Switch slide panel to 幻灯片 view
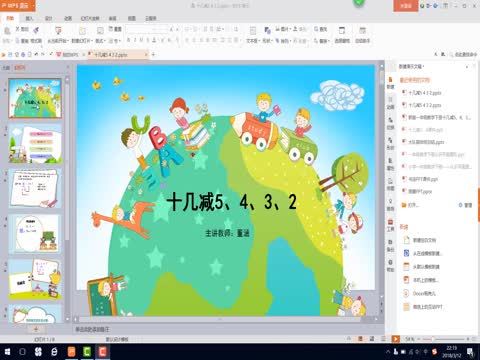Screen dimensions: 480x360 pyautogui.click(x=19, y=67)
